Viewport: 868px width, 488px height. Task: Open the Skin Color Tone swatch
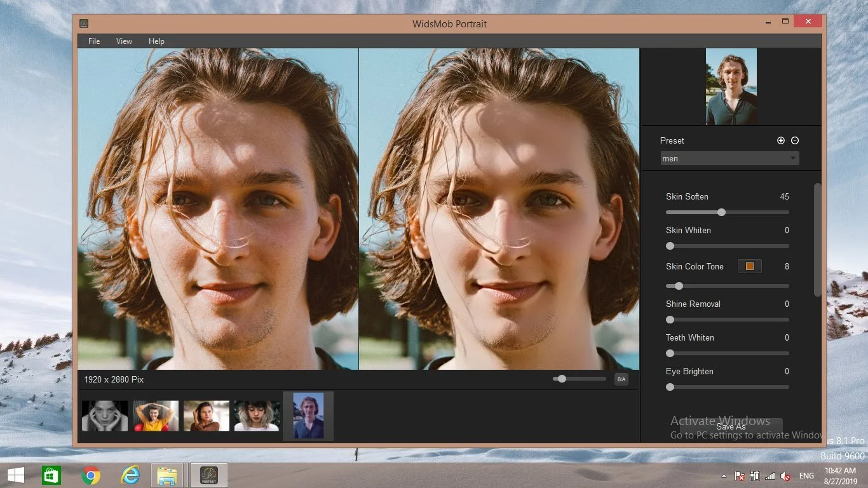coord(749,266)
